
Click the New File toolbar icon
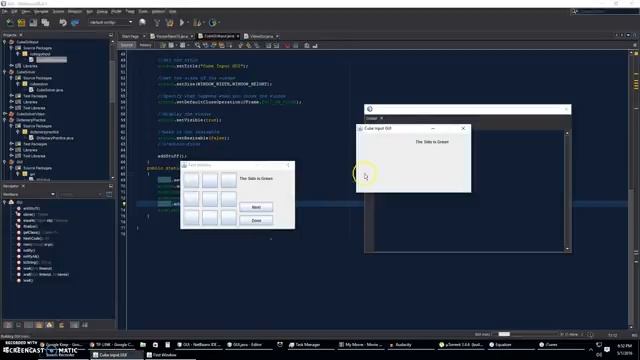click(9, 22)
